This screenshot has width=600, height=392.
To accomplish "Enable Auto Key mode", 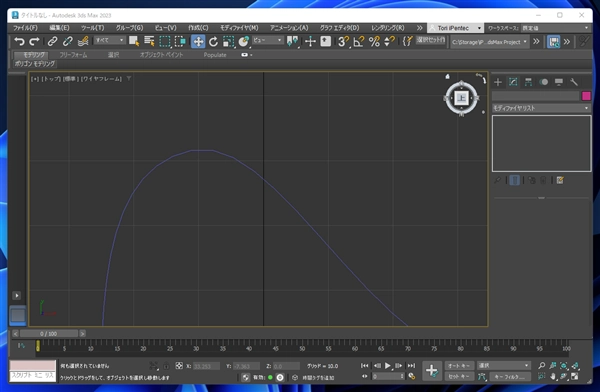I will coord(459,366).
